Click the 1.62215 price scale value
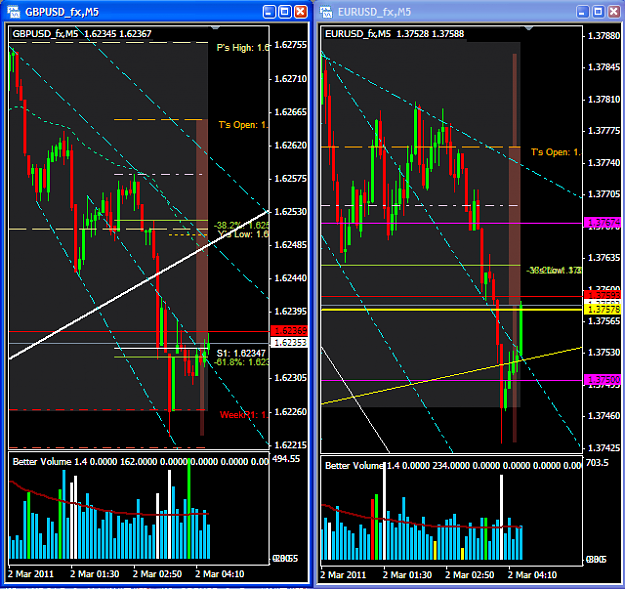This screenshot has height=589, width=625. click(x=291, y=445)
